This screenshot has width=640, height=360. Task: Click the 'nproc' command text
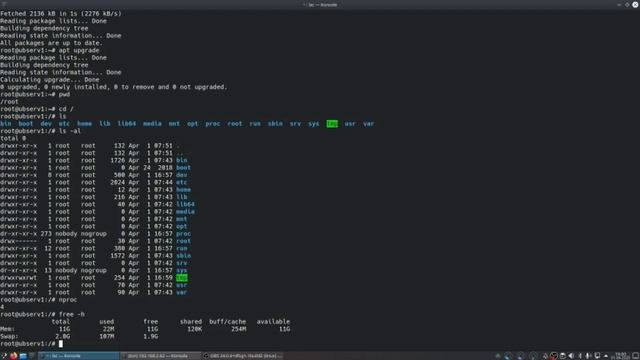[x=68, y=300]
